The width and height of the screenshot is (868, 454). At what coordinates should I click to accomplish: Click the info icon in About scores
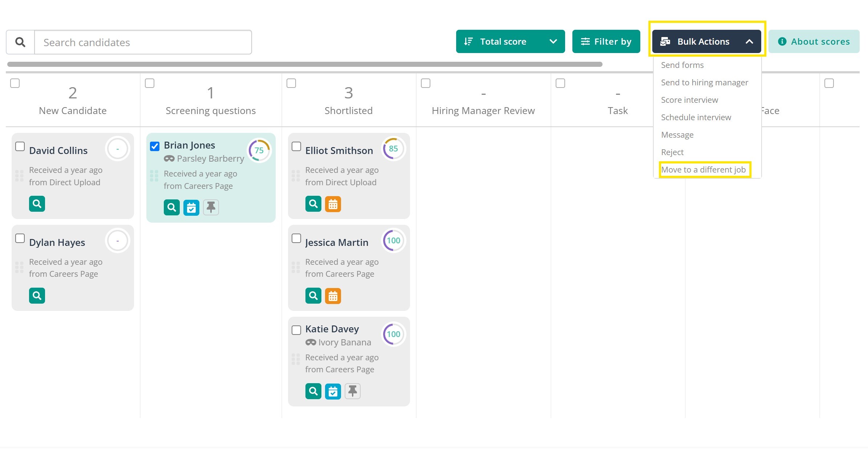pos(782,41)
